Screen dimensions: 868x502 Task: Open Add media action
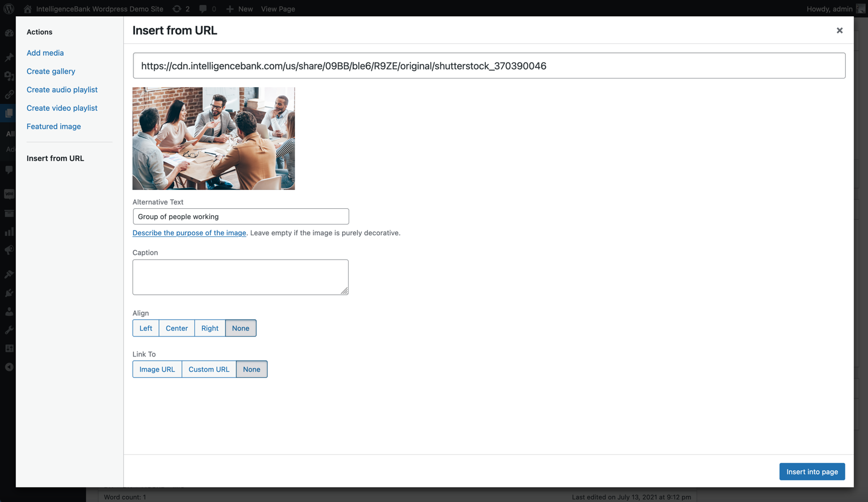pos(45,52)
